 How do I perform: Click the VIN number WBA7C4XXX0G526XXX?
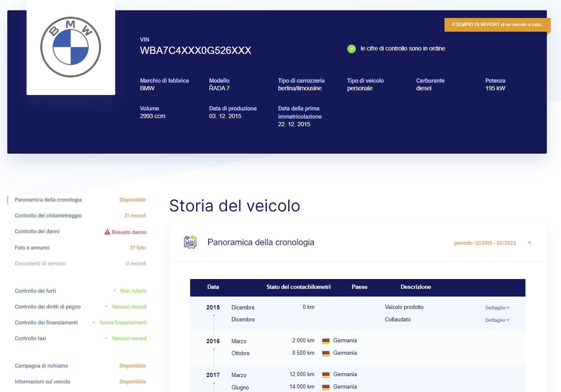coord(196,50)
